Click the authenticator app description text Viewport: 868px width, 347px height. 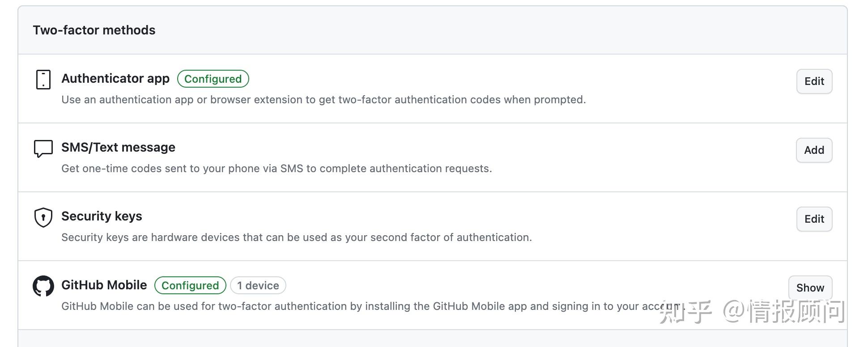point(323,100)
